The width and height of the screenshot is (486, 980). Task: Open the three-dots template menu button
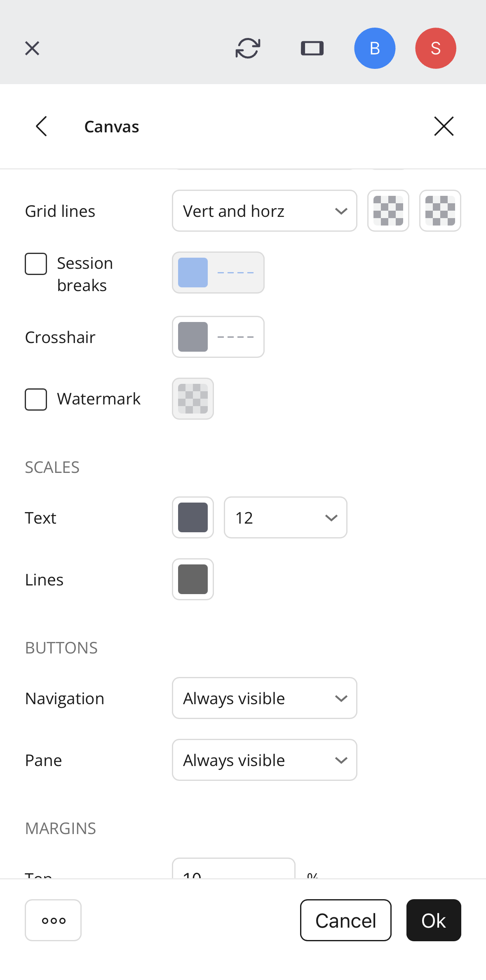click(x=53, y=920)
